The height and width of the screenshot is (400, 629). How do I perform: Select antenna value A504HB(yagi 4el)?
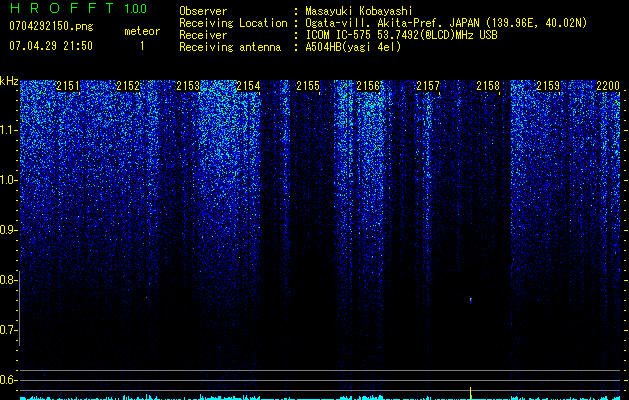(x=353, y=47)
